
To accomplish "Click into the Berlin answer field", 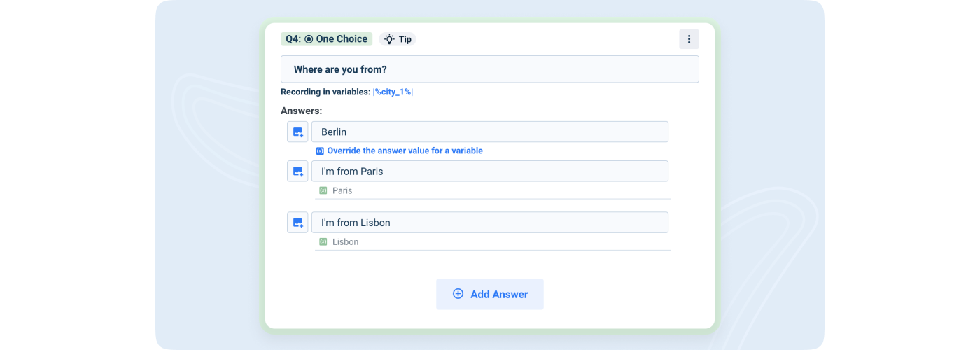I will [490, 132].
